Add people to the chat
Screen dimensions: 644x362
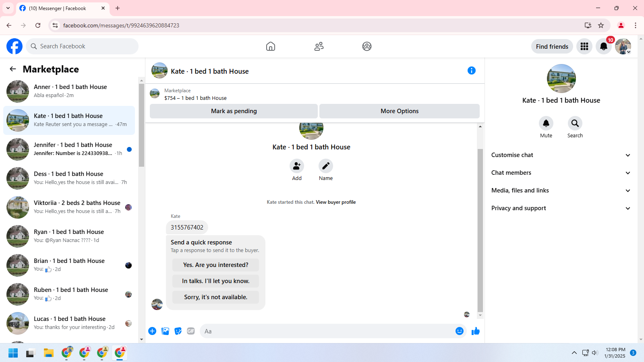297,166
